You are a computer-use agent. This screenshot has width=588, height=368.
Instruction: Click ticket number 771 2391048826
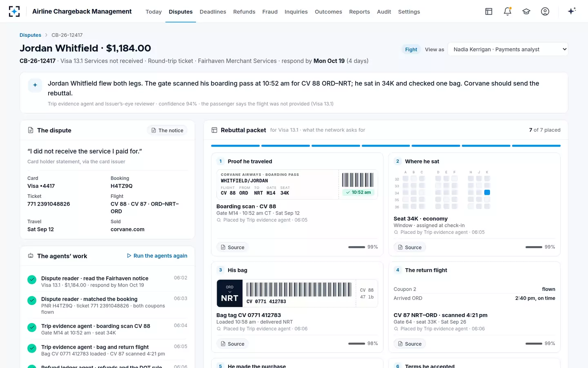(49, 204)
